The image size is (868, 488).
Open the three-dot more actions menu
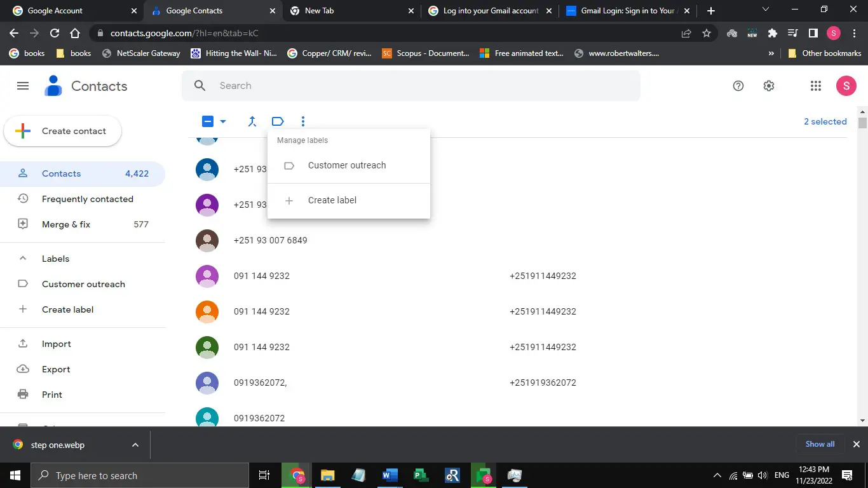click(303, 121)
